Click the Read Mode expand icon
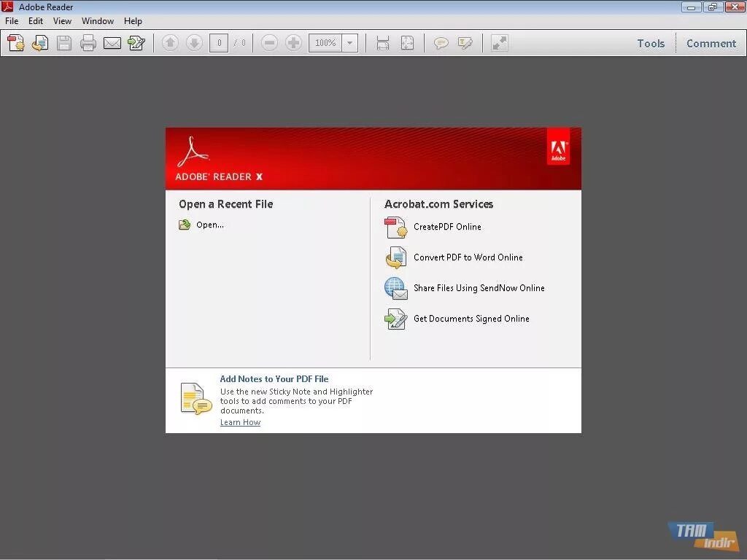Screen dimensions: 747x560 pos(499,43)
